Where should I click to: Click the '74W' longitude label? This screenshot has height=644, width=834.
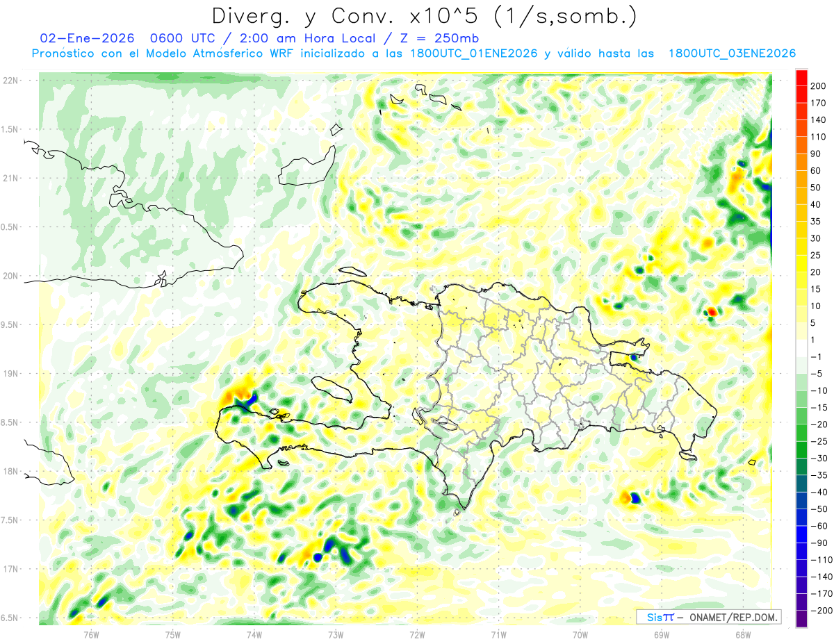click(254, 635)
